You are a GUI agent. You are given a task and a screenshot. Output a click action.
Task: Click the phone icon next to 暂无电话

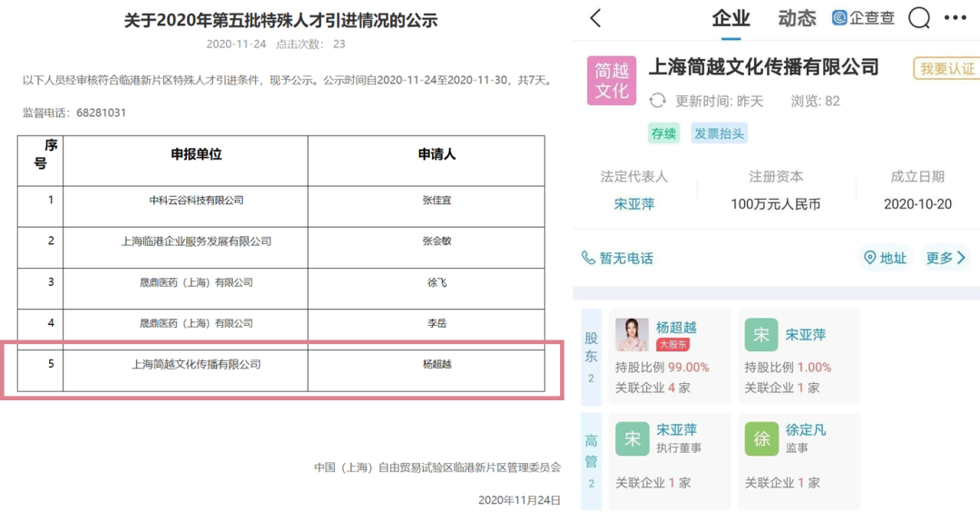(x=588, y=258)
